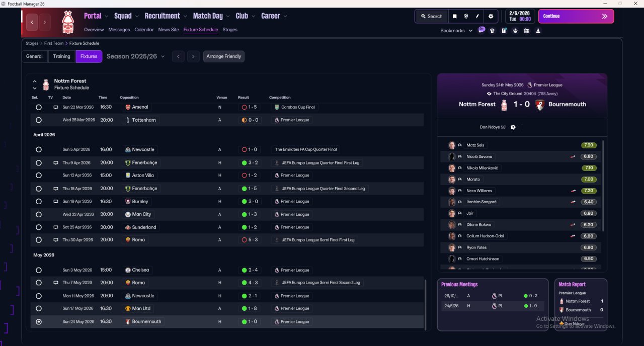The image size is (644, 346).
Task: Click the Man City badge in fixtures
Action: (x=128, y=214)
